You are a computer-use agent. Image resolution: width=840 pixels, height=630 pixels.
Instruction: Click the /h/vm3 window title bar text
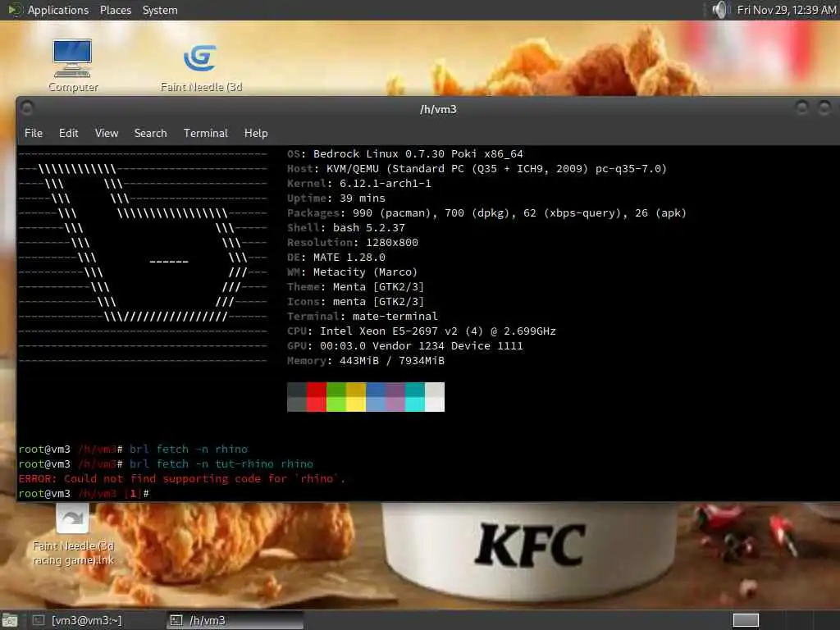coord(438,109)
